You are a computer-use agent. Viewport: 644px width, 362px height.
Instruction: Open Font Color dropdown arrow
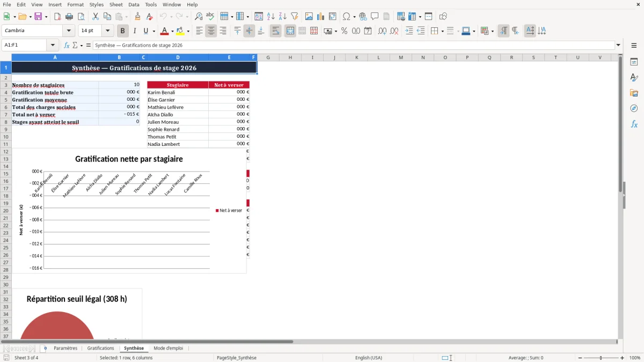(x=172, y=31)
